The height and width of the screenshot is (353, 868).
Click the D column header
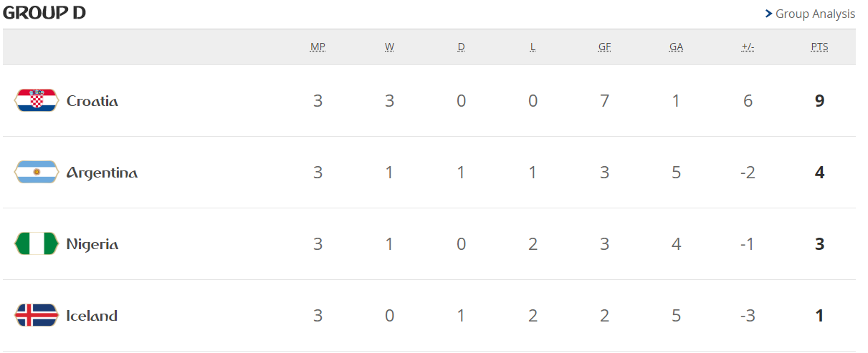coord(461,47)
